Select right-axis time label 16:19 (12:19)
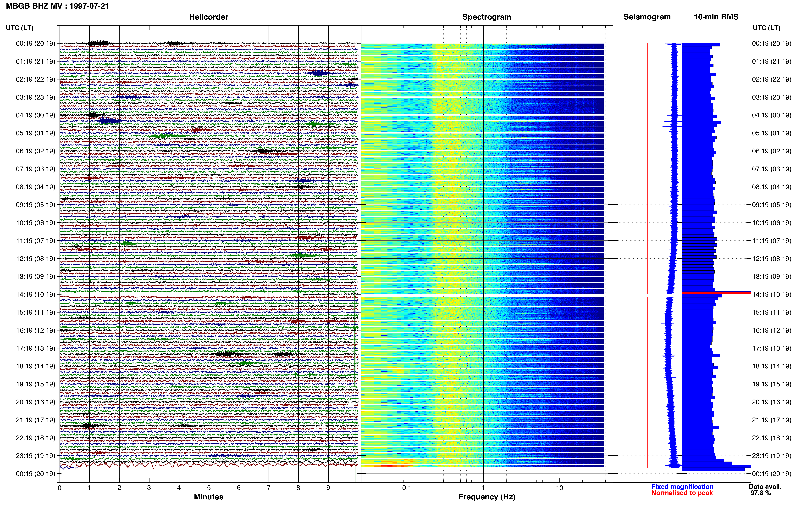 click(772, 330)
